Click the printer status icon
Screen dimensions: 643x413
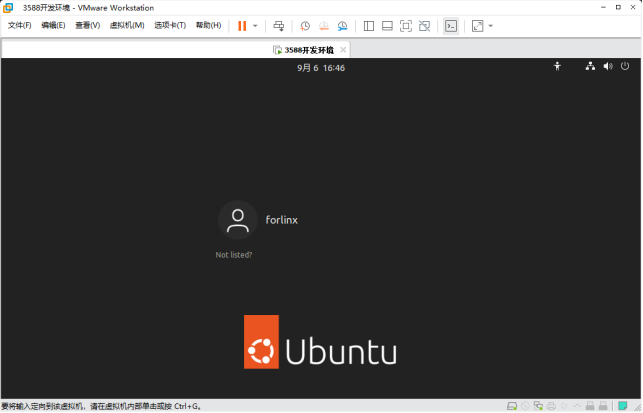click(551, 406)
